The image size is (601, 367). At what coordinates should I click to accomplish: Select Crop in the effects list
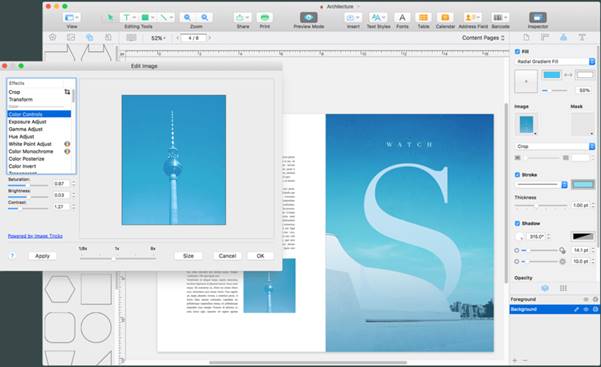point(39,92)
